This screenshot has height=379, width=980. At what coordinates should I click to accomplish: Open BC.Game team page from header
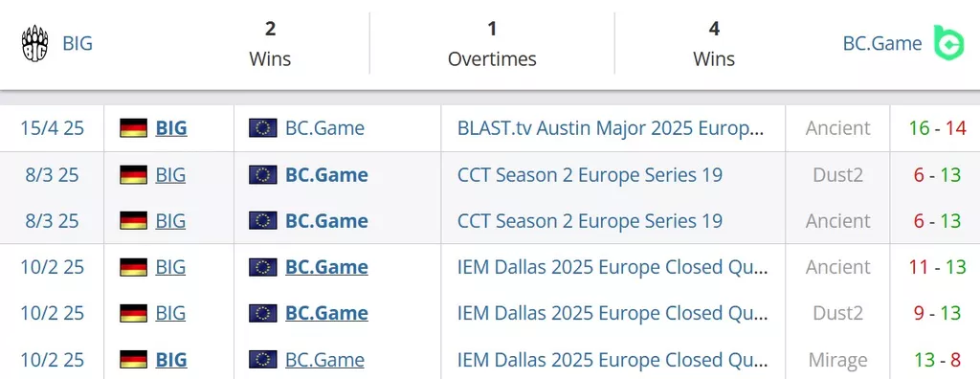pos(881,44)
